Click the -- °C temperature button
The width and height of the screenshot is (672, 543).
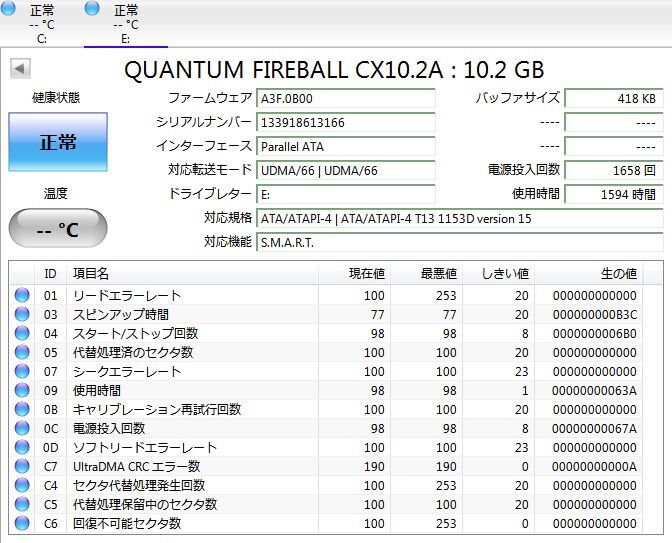58,228
